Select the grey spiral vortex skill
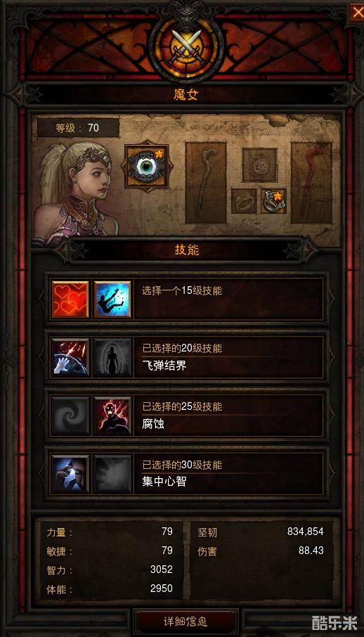 [70, 416]
